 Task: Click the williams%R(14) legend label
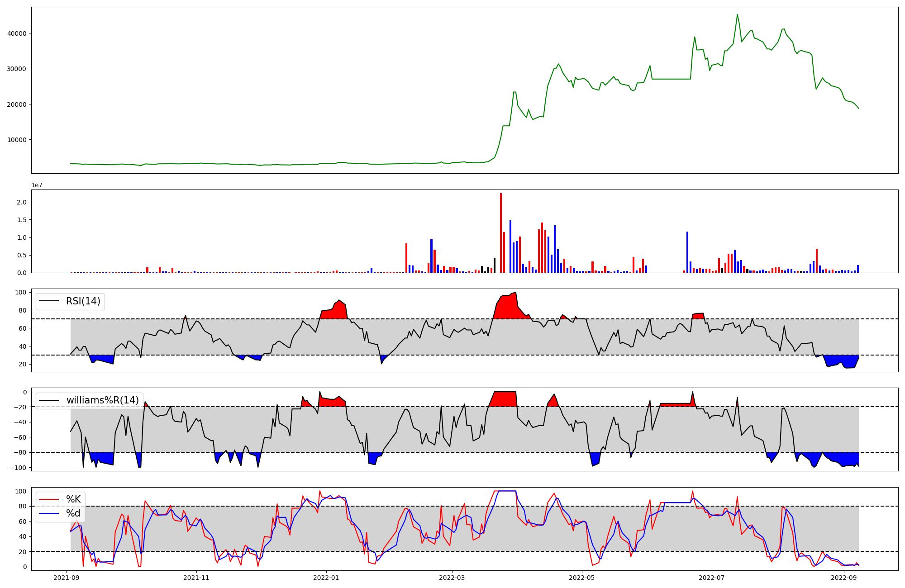(x=102, y=400)
